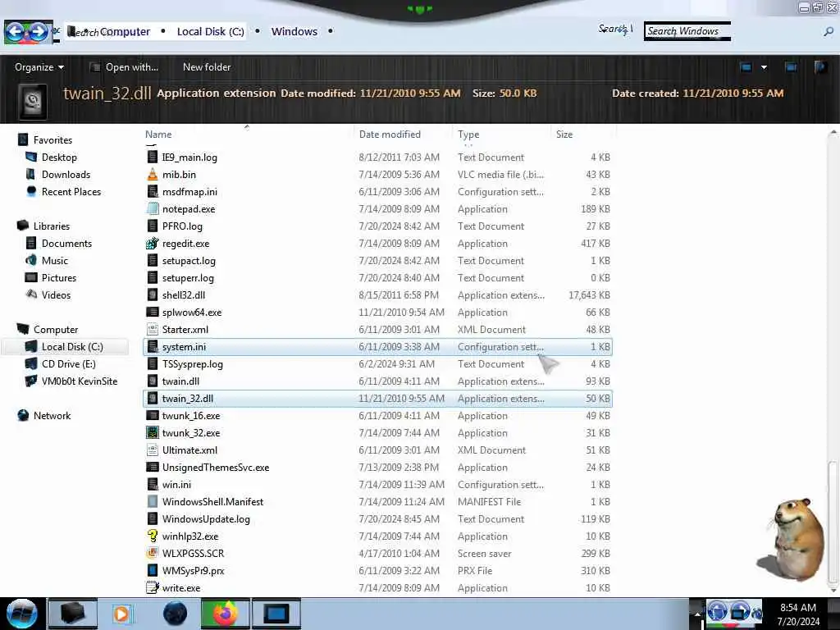Open the Windows Start orb

tap(21, 614)
